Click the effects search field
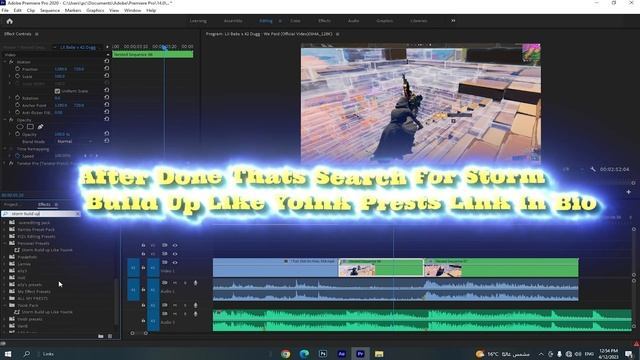Viewport: 640px width, 360px height. (41, 213)
